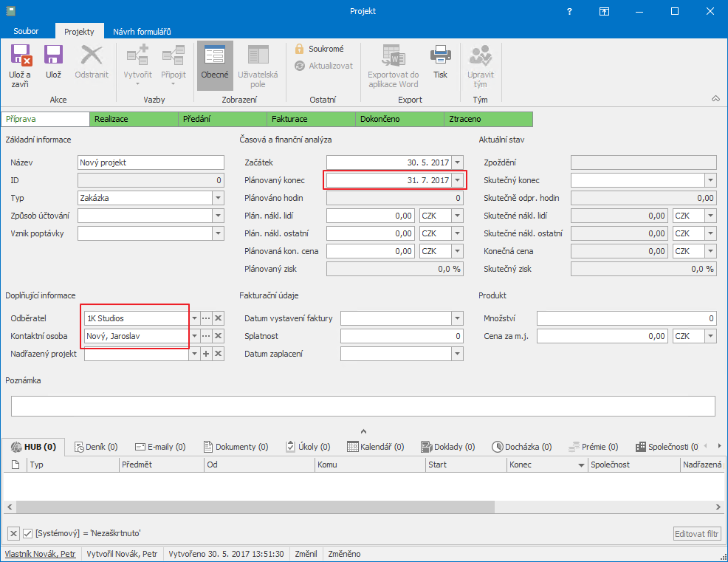Add a Nadřazený projekt with plus
The width and height of the screenshot is (728, 562).
(206, 354)
